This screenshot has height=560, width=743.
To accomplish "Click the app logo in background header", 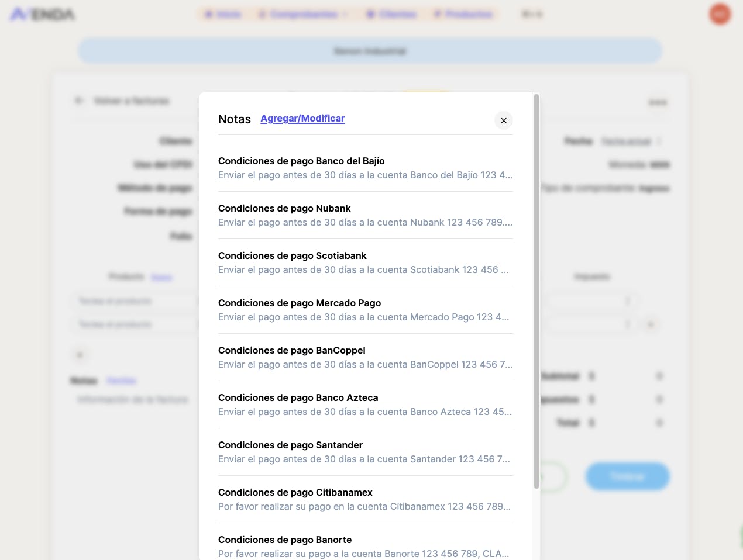I will tap(43, 14).
